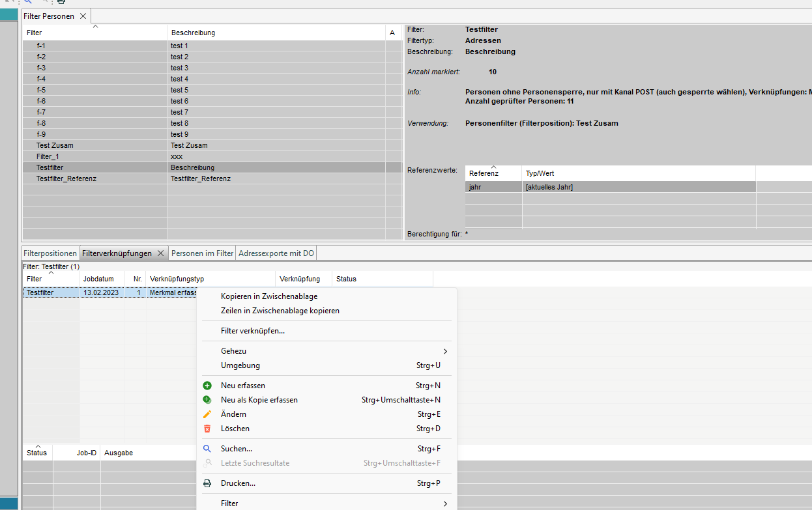Select Kopieren in Zwischenablage

[x=269, y=296]
